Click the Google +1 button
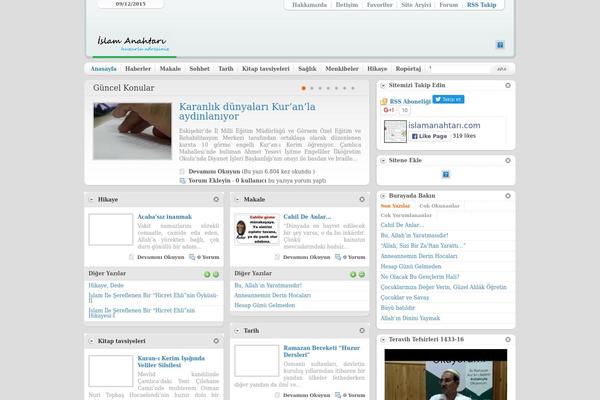Viewport: 600px width, 400px height. 388,110
